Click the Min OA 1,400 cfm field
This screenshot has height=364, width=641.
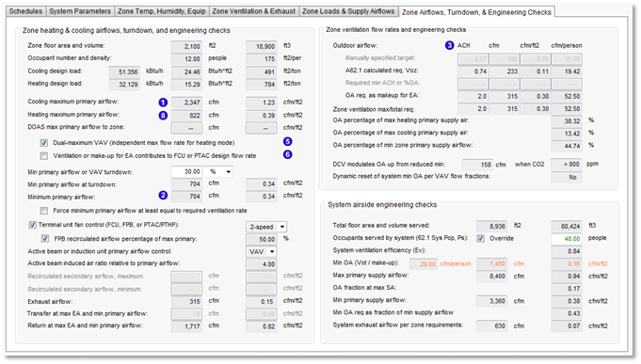click(491, 264)
